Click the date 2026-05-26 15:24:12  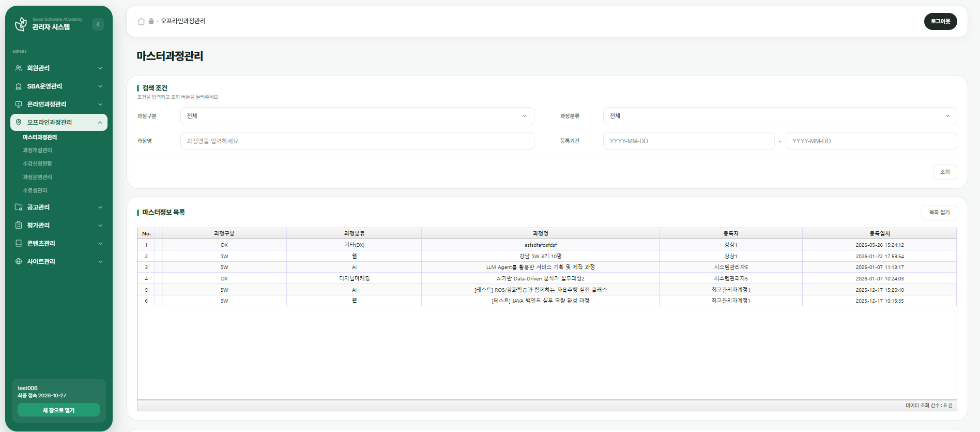pos(880,245)
